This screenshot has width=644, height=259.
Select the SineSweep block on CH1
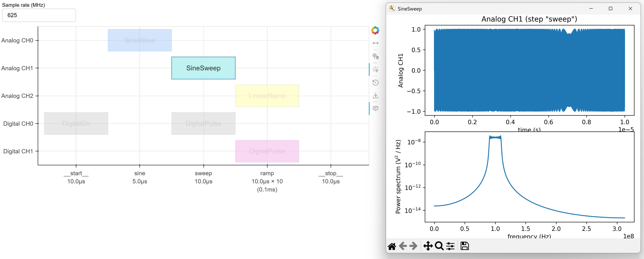[x=203, y=68]
